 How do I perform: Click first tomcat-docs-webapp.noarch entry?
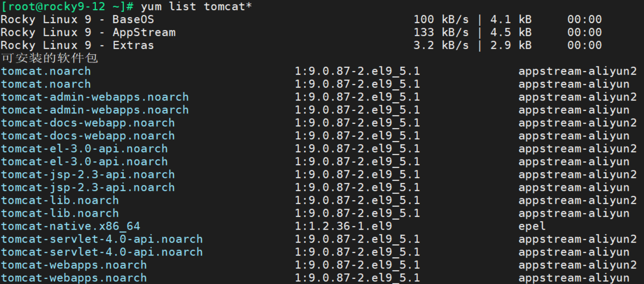pos(88,123)
